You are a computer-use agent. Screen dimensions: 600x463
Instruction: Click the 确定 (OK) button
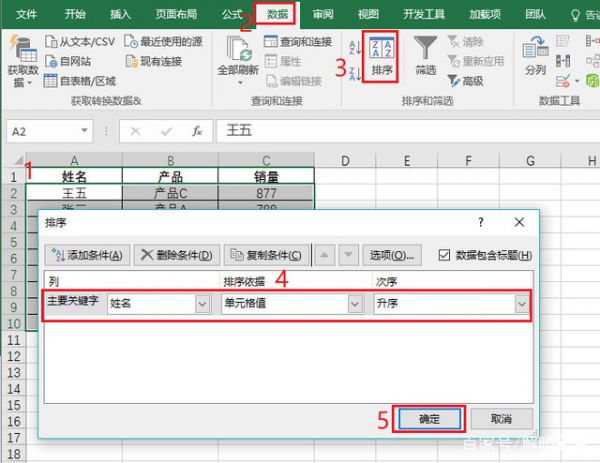(428, 418)
